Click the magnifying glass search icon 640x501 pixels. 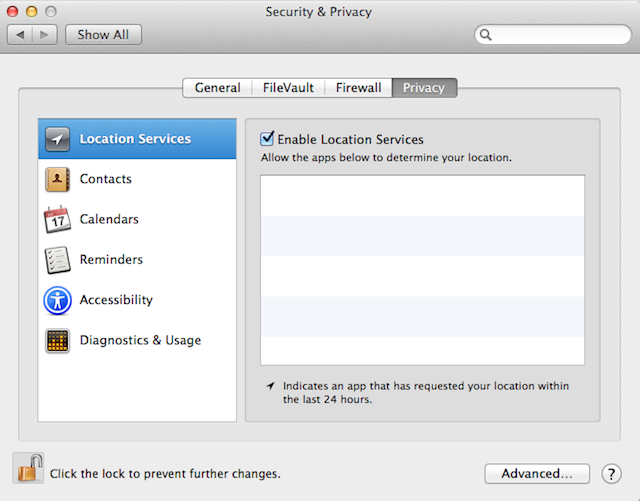(485, 35)
